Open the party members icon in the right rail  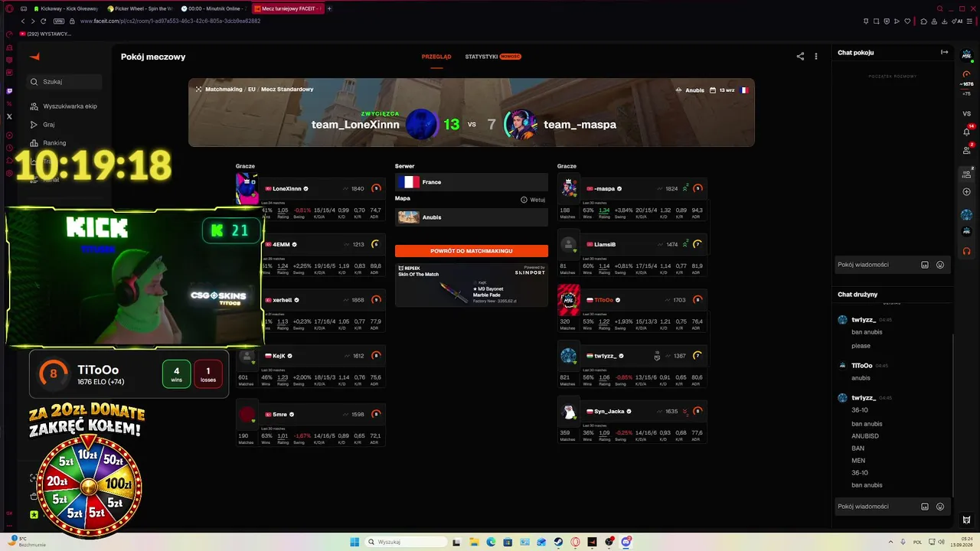tap(967, 174)
